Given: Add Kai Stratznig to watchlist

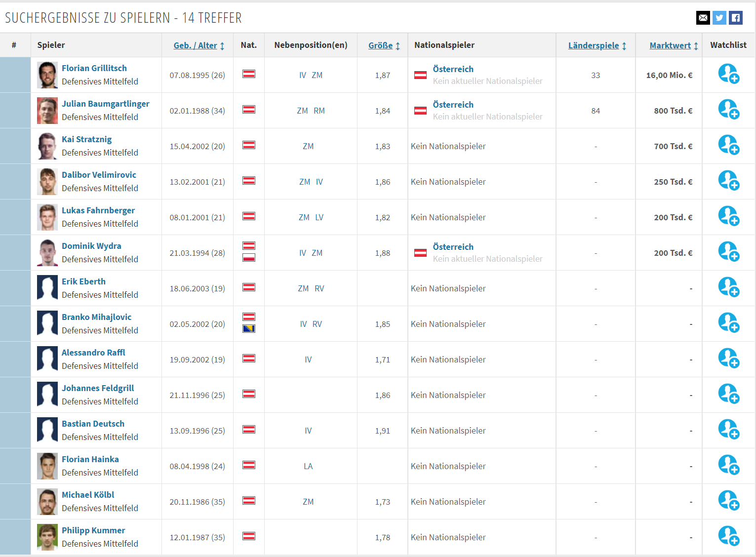Looking at the screenshot, I should (x=728, y=145).
